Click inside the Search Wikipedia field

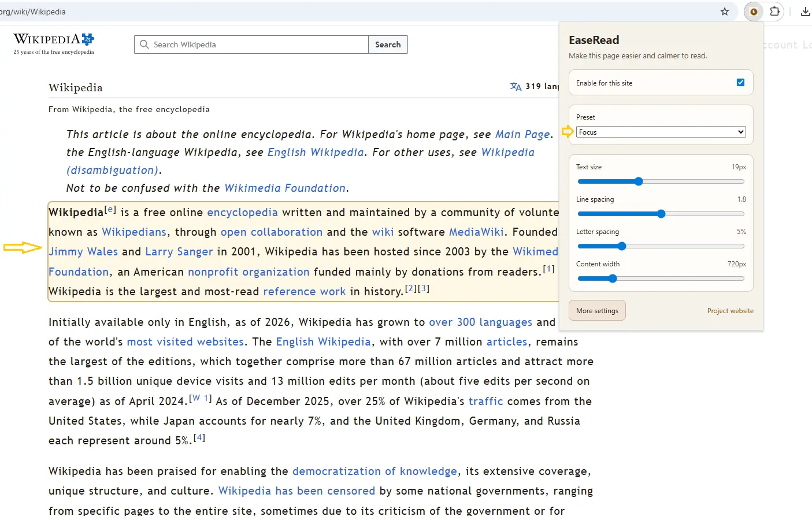pos(249,44)
